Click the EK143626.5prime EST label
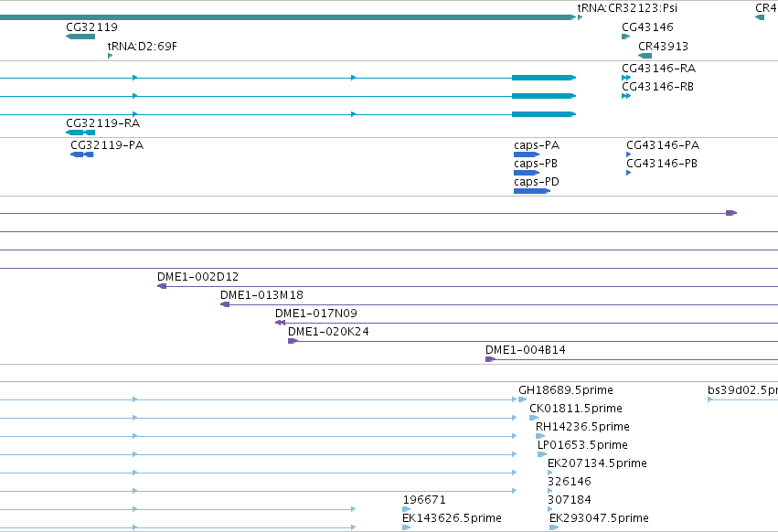The width and height of the screenshot is (778, 532). pos(452,518)
